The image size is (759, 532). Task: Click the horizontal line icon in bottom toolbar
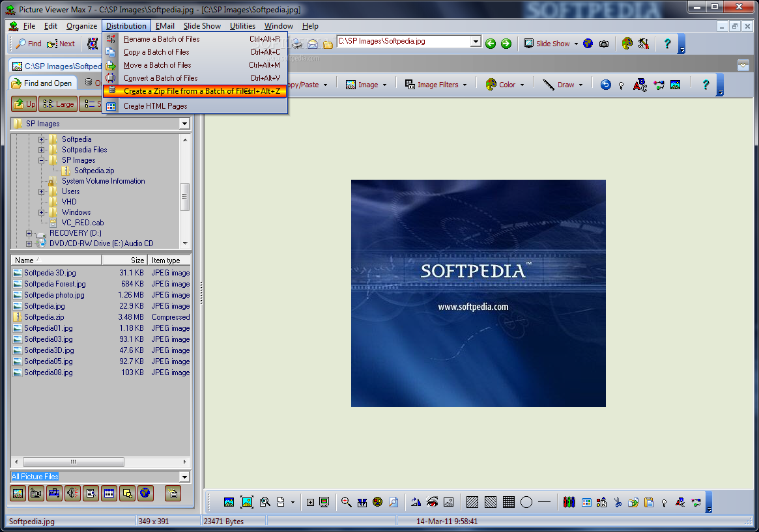[x=544, y=503]
